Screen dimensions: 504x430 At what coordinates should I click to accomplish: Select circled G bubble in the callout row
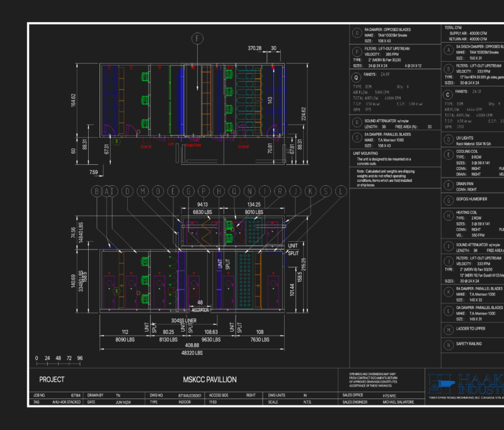[188, 191]
